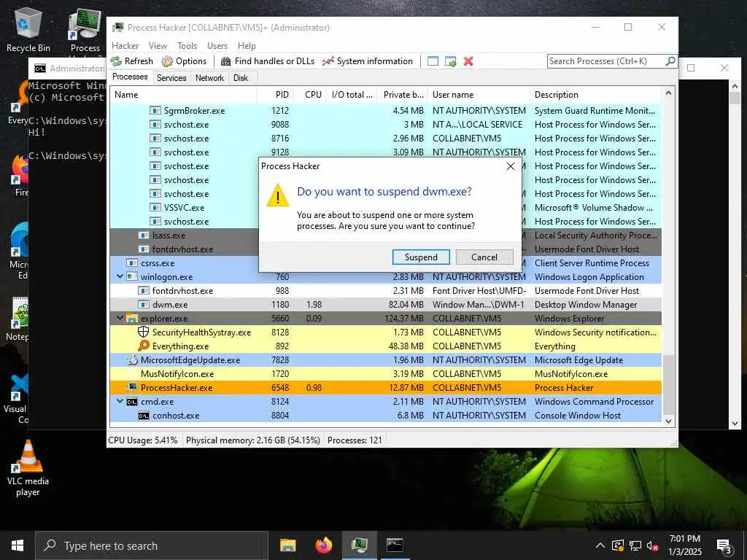
Task: Click the SgrmBroker.exe process icon
Action: (155, 111)
